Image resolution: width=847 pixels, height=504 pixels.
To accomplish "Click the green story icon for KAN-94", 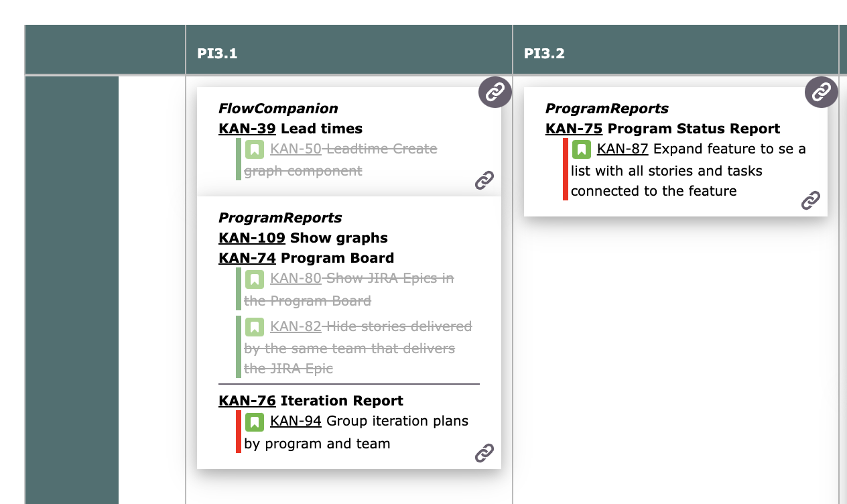I will [x=255, y=422].
